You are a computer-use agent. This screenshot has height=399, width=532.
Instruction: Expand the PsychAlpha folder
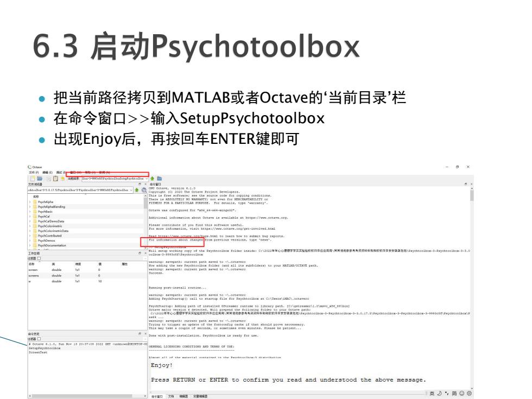[x=30, y=202]
